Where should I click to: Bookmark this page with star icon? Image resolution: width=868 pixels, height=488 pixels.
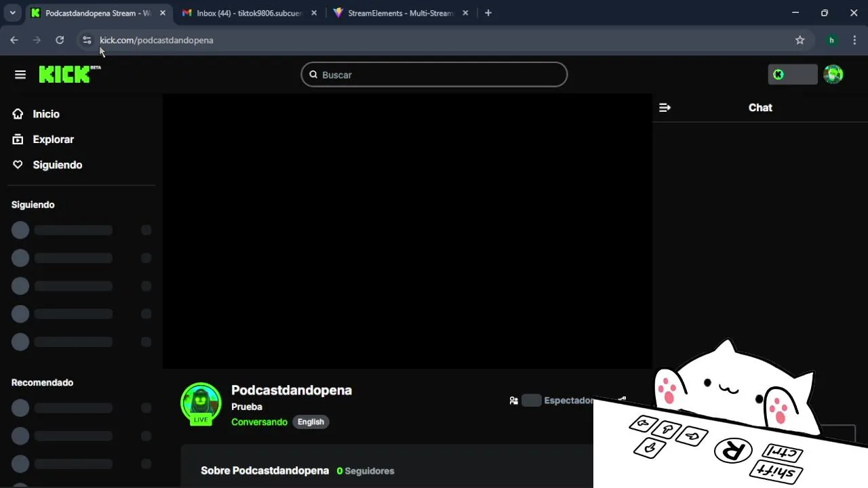coord(800,40)
